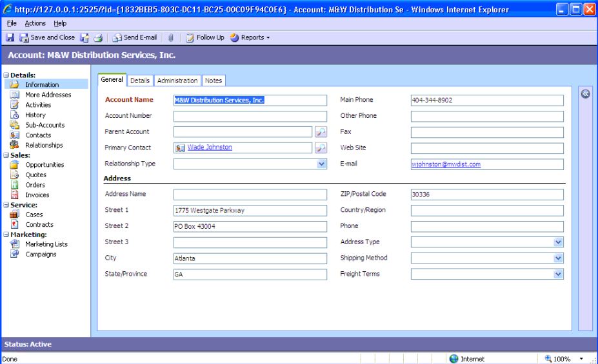
Task: Click the Quotes document icon
Action: (14, 175)
